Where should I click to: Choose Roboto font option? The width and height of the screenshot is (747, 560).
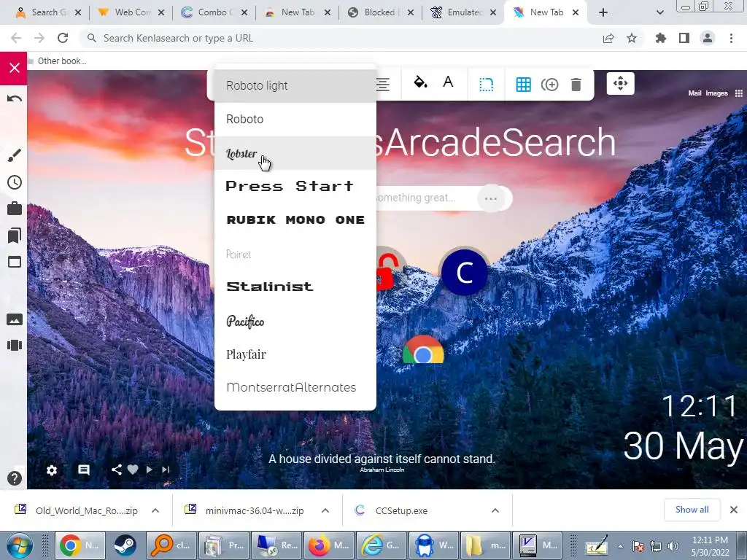[295, 119]
